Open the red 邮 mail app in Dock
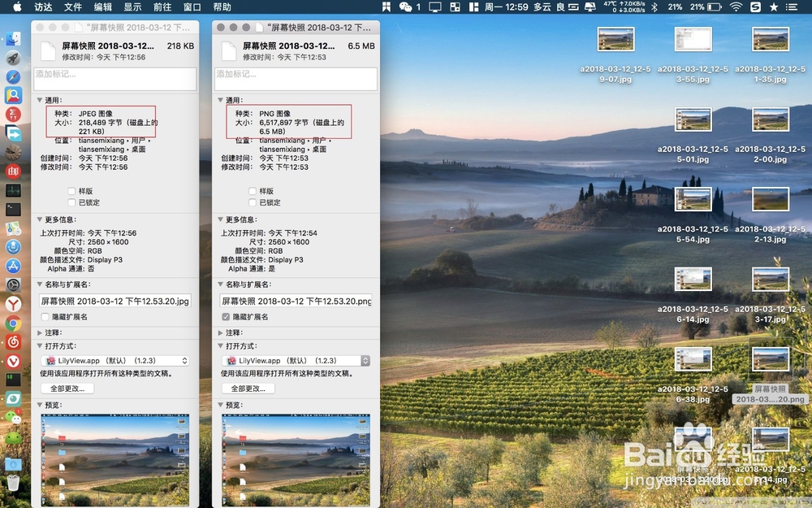Screen dimensions: 812x508 coord(13,171)
